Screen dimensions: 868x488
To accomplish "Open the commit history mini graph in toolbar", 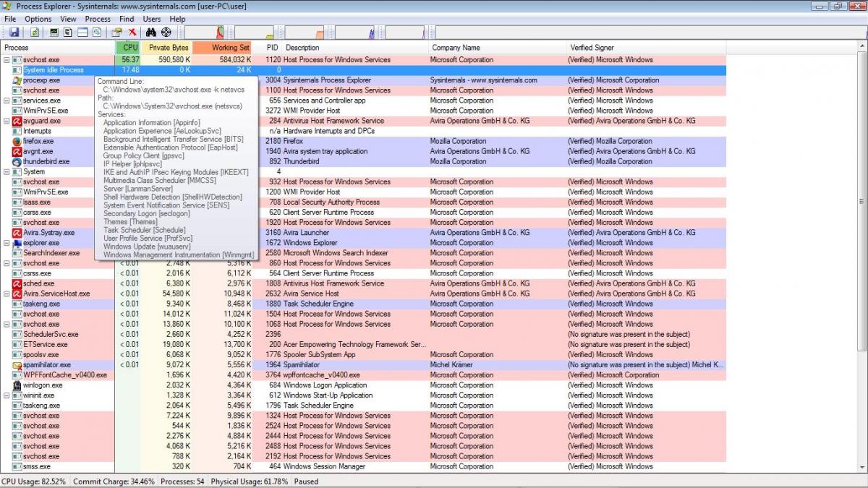I will [x=255, y=33].
